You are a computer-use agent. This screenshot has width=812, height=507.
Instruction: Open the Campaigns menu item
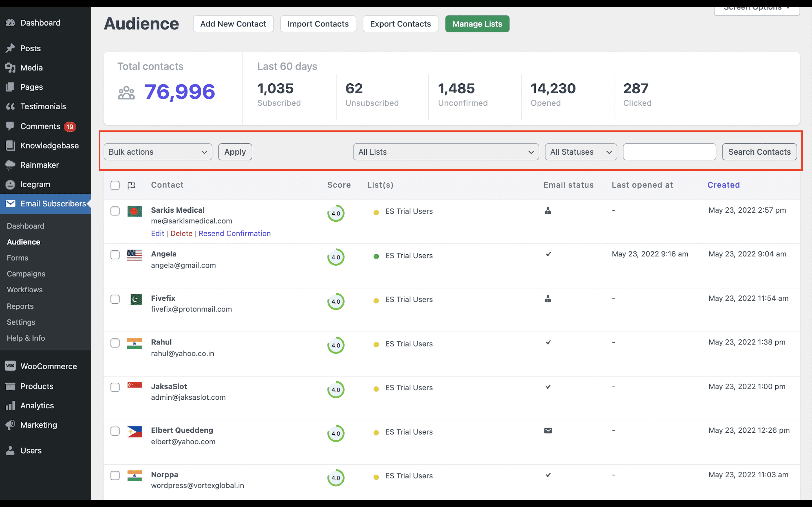point(26,273)
